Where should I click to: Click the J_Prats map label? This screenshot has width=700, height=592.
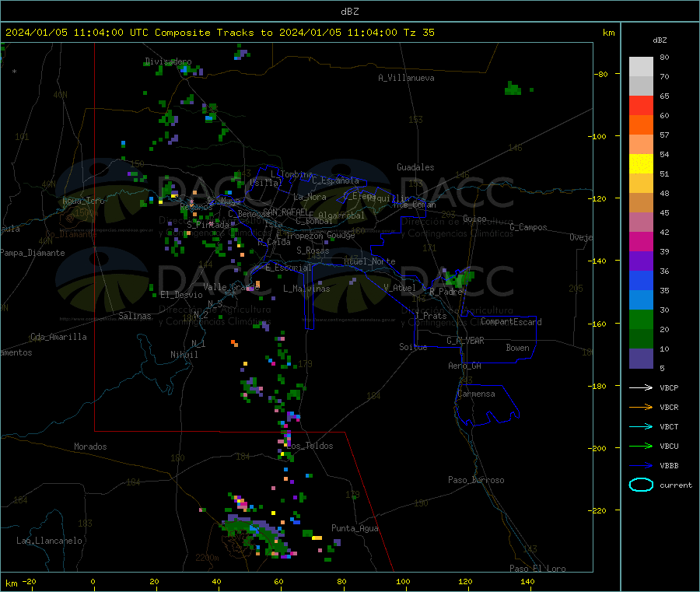(x=430, y=315)
